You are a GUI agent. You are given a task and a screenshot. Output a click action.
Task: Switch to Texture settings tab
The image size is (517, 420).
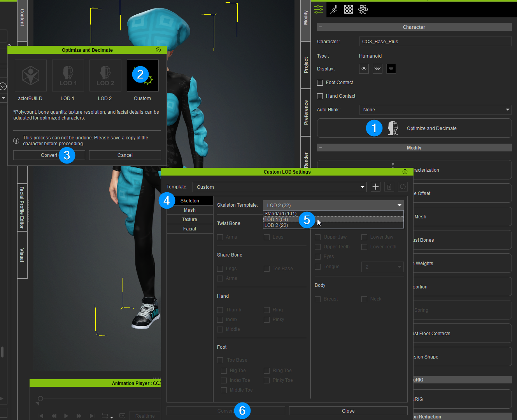pos(189,220)
